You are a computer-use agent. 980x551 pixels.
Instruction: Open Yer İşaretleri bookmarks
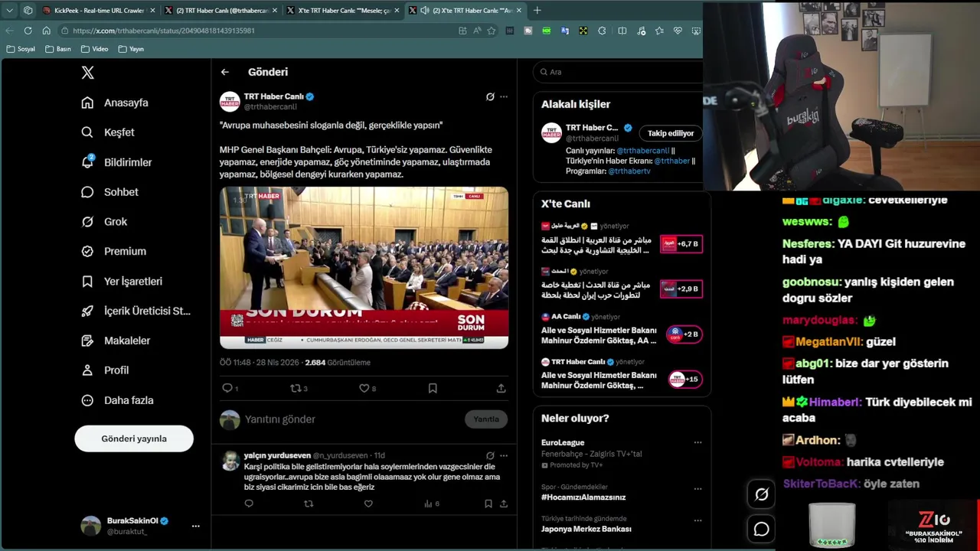(x=122, y=281)
